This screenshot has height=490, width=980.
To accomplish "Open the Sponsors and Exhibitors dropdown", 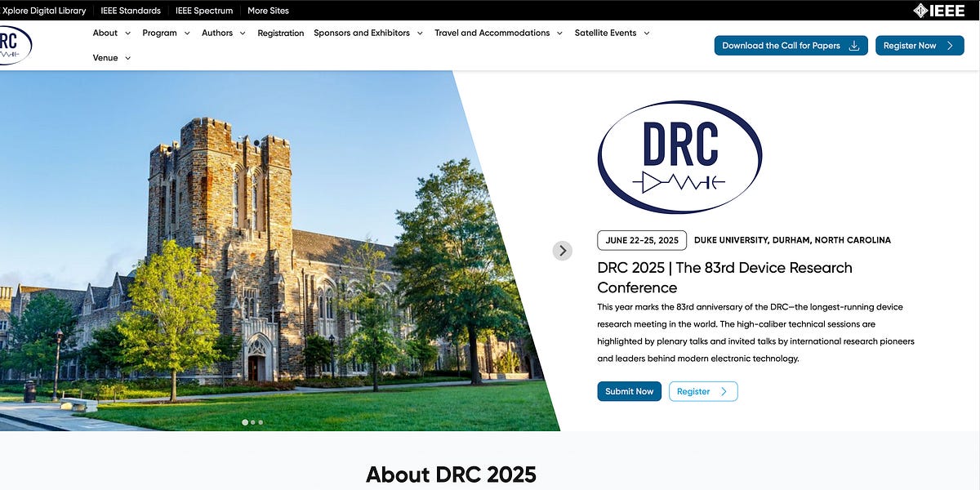I will point(361,33).
